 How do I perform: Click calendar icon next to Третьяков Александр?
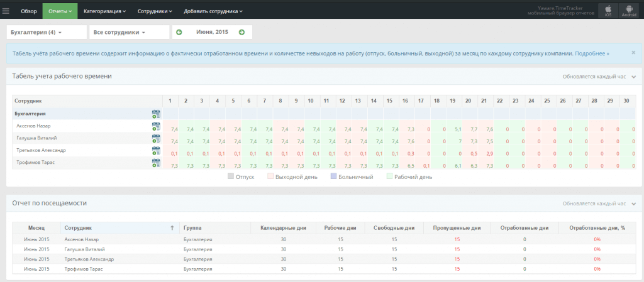tap(156, 151)
